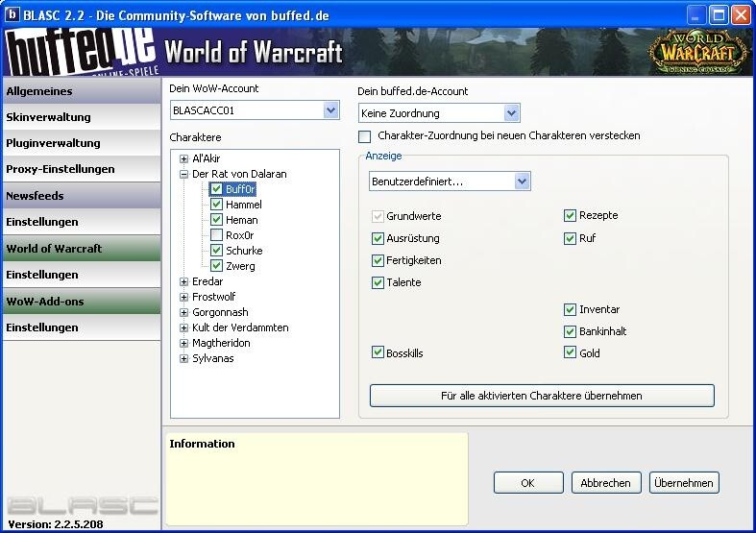The height and width of the screenshot is (533, 756).
Task: Open the Benutzerdefiniert display dropdown
Action: click(x=522, y=182)
